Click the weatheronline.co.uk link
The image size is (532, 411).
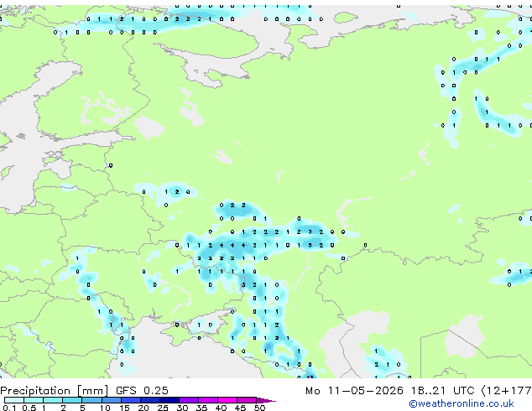[462, 403]
